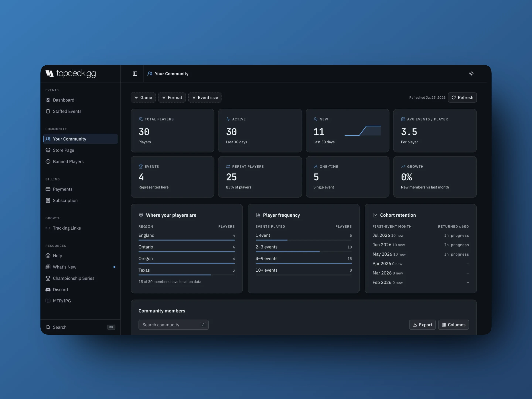Click the Refresh button
The height and width of the screenshot is (399, 532).
tap(462, 97)
